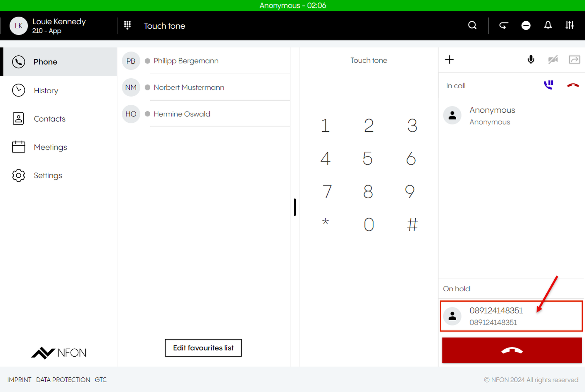585x392 pixels.
Task: Click Edit favourites list button
Action: pyautogui.click(x=203, y=348)
